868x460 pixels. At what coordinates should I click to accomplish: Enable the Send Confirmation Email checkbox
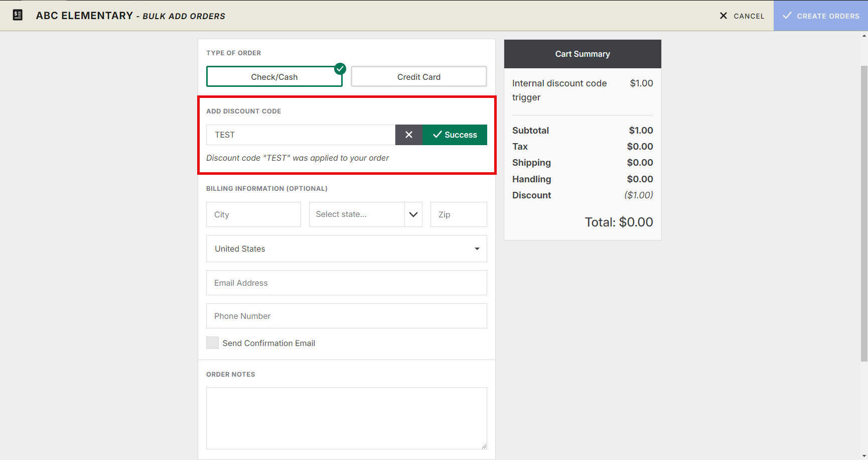[x=213, y=343]
